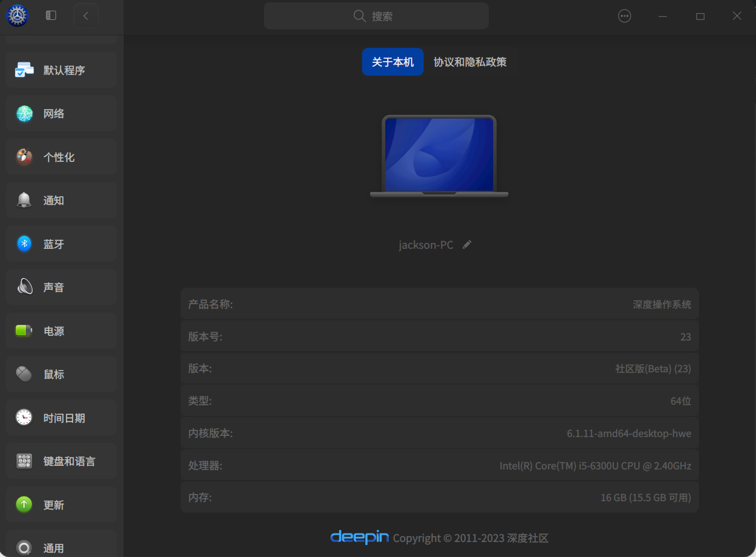
Task: Click the Control Center gear logo
Action: pyautogui.click(x=17, y=16)
